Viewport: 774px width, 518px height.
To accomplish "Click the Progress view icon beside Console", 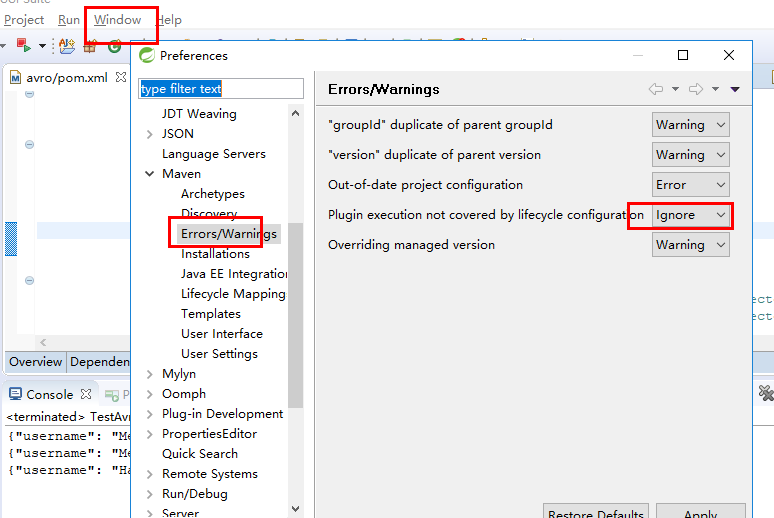I will click(x=112, y=395).
